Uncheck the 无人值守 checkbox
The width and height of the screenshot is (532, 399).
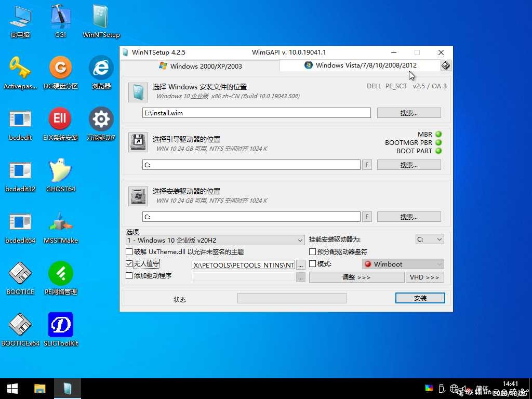pyautogui.click(x=129, y=263)
